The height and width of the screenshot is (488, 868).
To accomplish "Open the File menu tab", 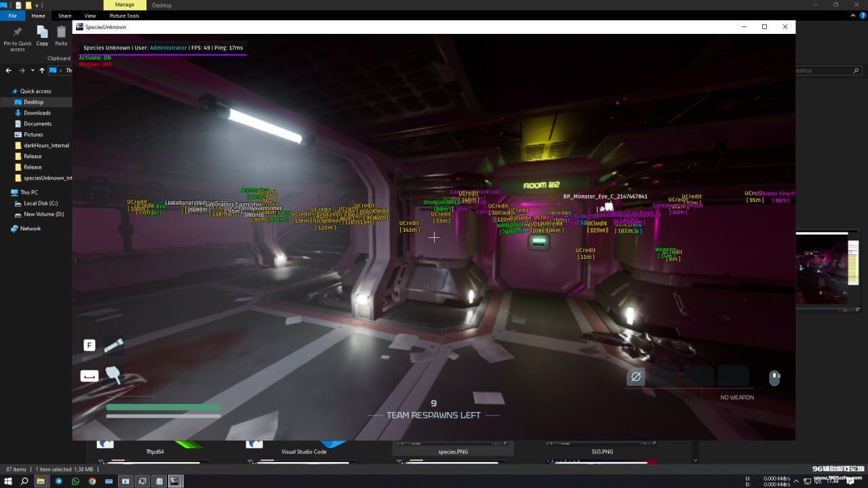I will (x=12, y=16).
